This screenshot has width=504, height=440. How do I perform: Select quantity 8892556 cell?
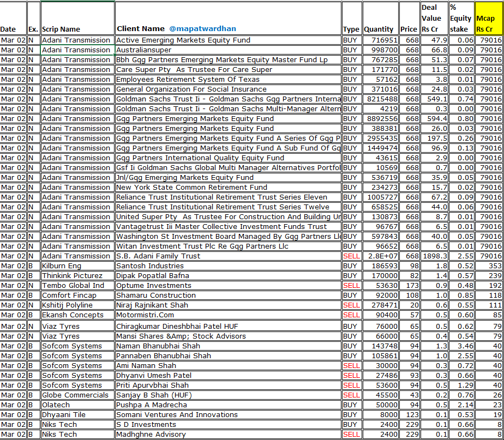381,119
